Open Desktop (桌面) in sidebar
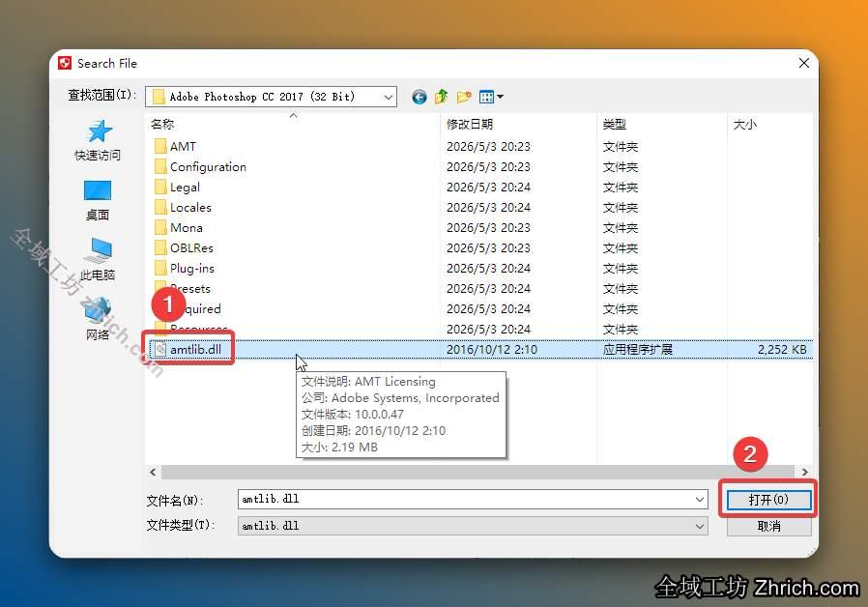This screenshot has width=868, height=607. (x=98, y=200)
